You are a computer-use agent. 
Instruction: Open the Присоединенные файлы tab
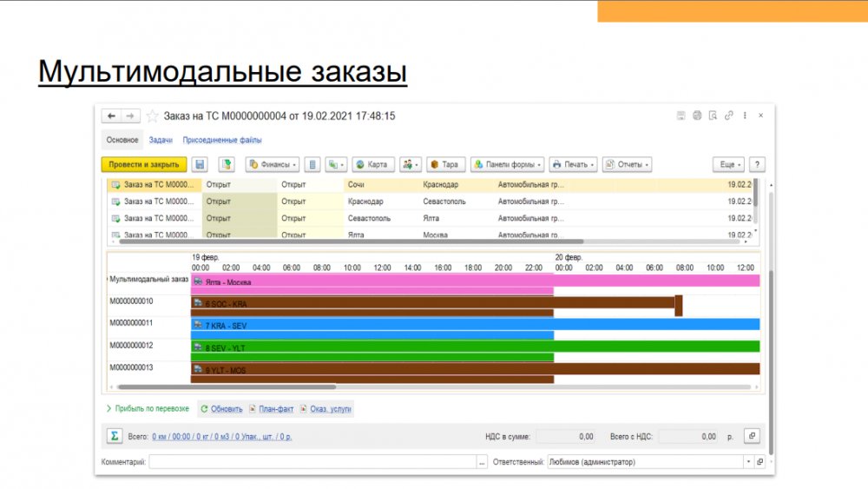222,140
